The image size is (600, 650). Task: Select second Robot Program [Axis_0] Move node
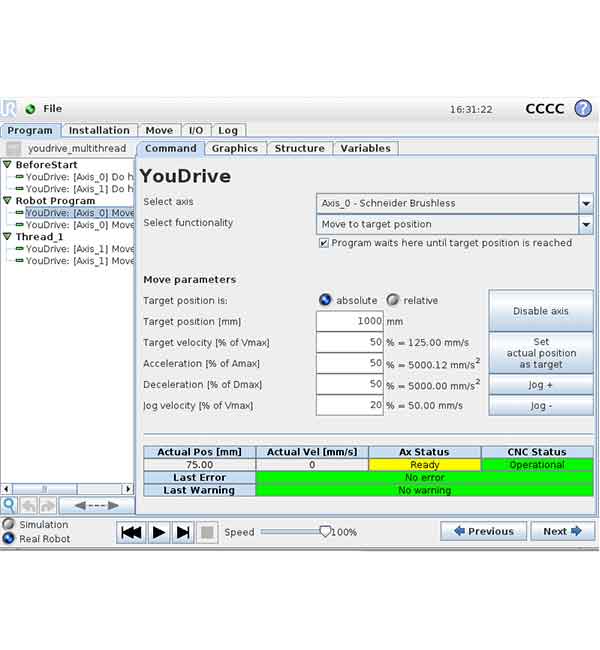(x=80, y=225)
